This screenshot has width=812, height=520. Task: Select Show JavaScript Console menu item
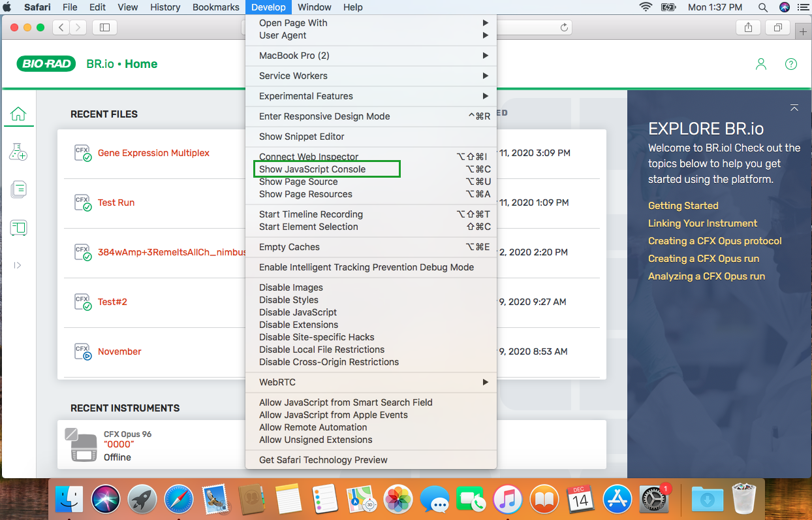pos(371,169)
